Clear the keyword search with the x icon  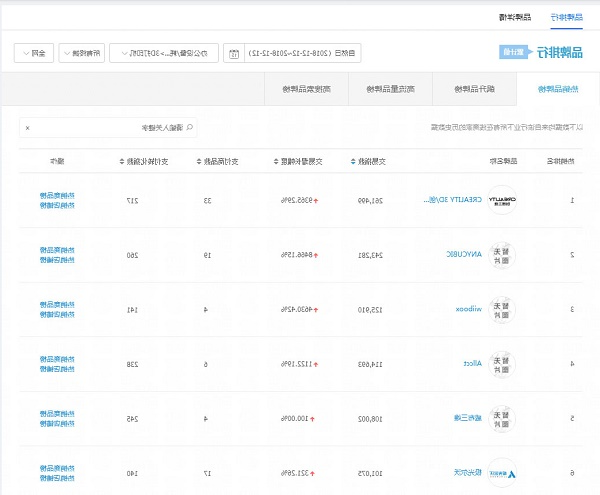pos(28,128)
